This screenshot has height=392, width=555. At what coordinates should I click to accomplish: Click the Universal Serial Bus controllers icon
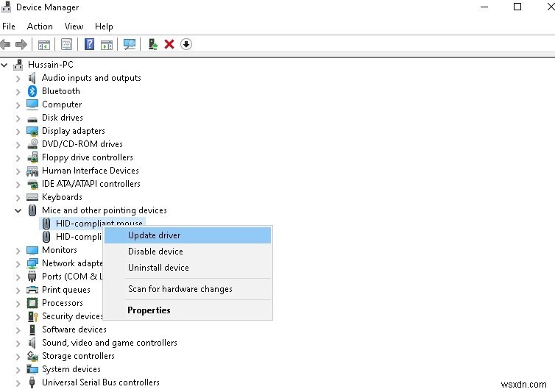tap(32, 382)
